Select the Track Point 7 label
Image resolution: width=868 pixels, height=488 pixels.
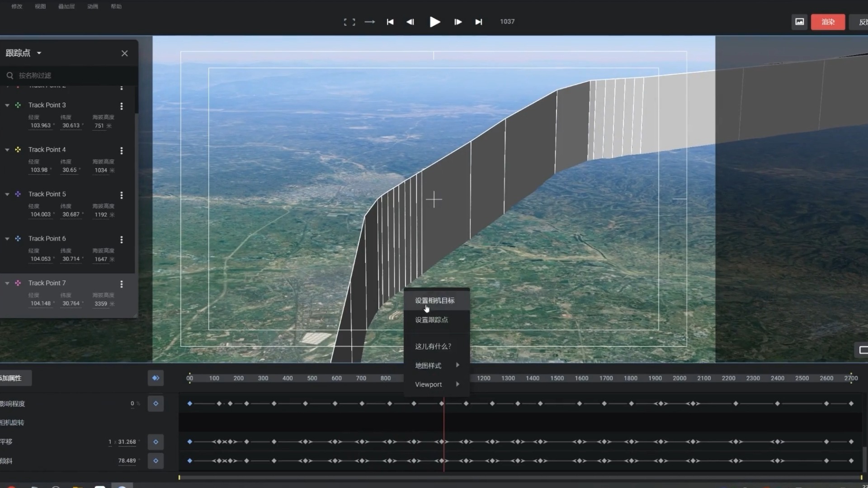pyautogui.click(x=47, y=283)
